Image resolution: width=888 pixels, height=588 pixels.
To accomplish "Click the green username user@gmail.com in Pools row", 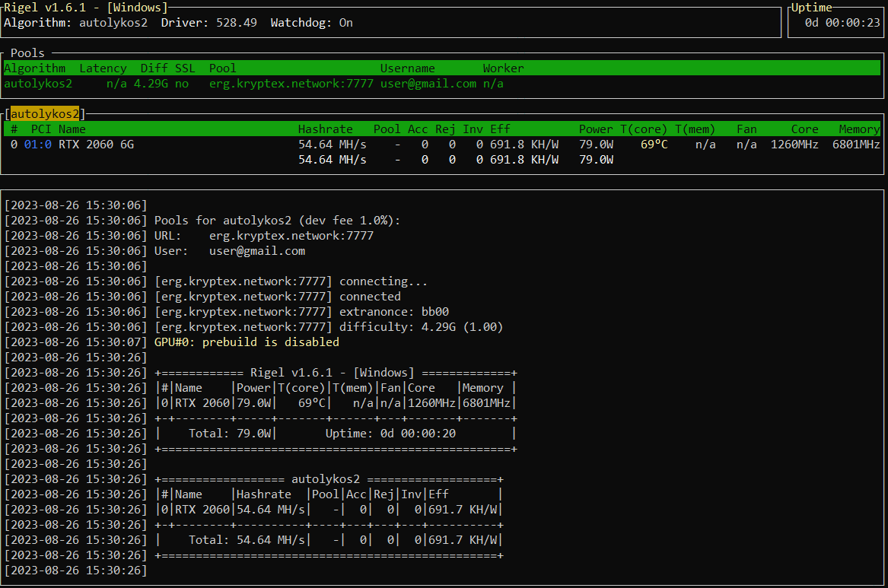I will click(x=428, y=84).
